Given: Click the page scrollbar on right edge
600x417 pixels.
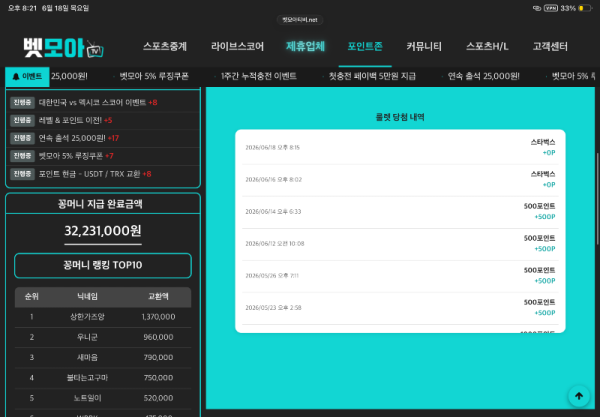Looking at the screenshot, I should (598, 199).
